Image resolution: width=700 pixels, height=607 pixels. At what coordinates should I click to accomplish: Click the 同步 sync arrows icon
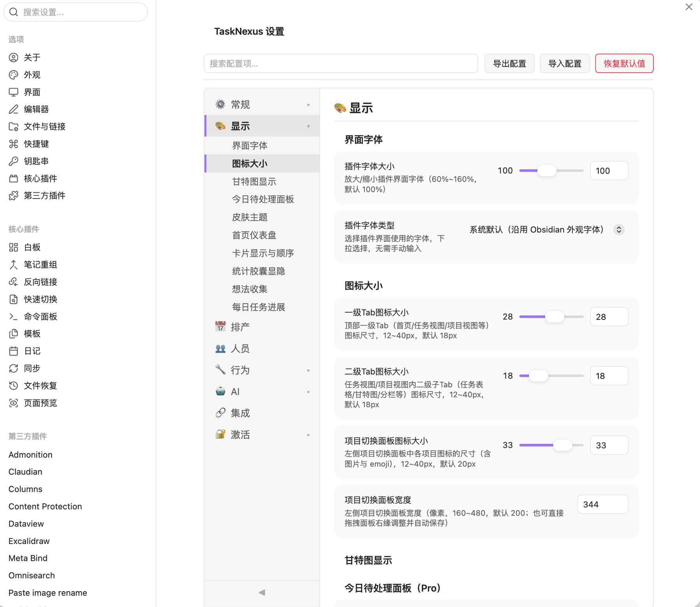click(x=14, y=368)
